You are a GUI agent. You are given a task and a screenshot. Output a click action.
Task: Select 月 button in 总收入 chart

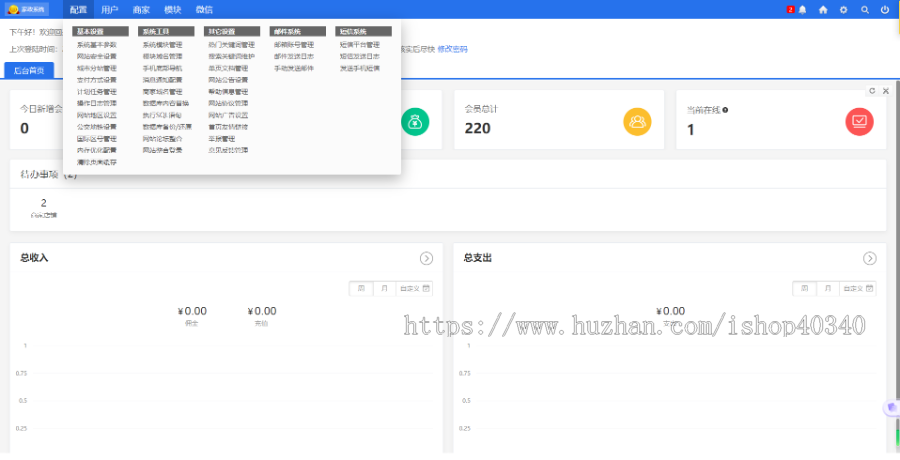click(384, 288)
